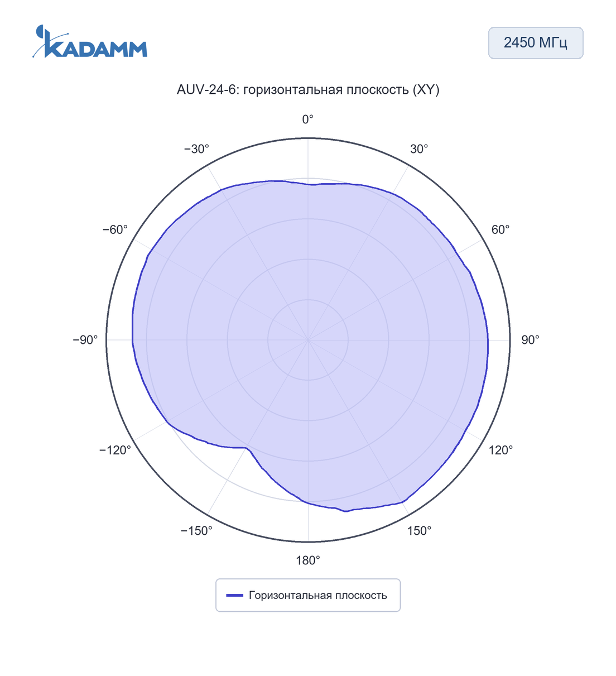
Task: Toggle the Горизонтальная плоскость legend entry
Action: pos(308,595)
